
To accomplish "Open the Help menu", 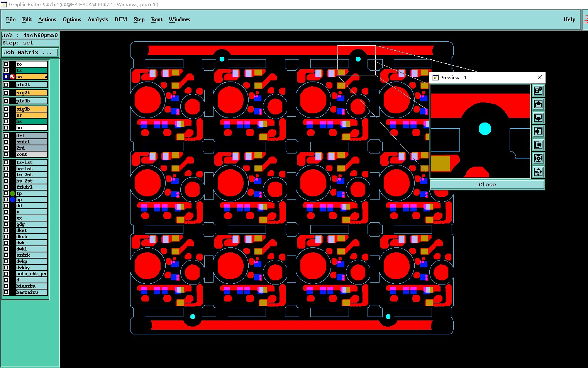I will coord(569,20).
